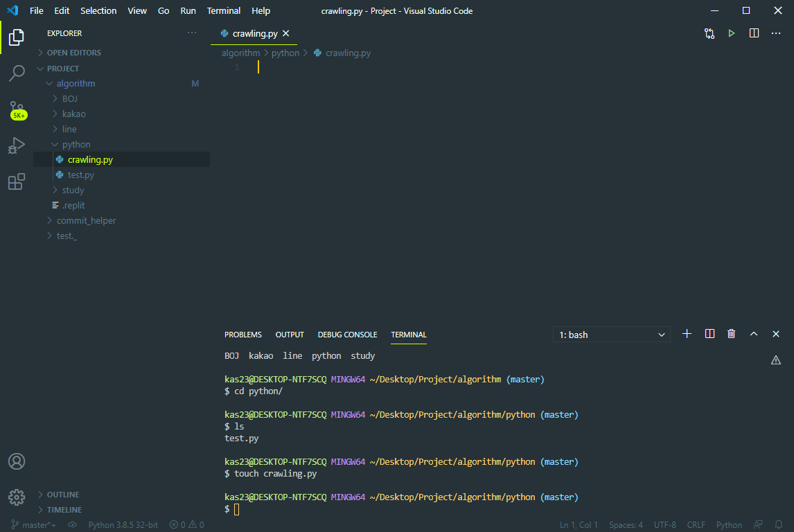Screen dimensions: 794x532
Task: Split the editor right
Action: (x=754, y=33)
